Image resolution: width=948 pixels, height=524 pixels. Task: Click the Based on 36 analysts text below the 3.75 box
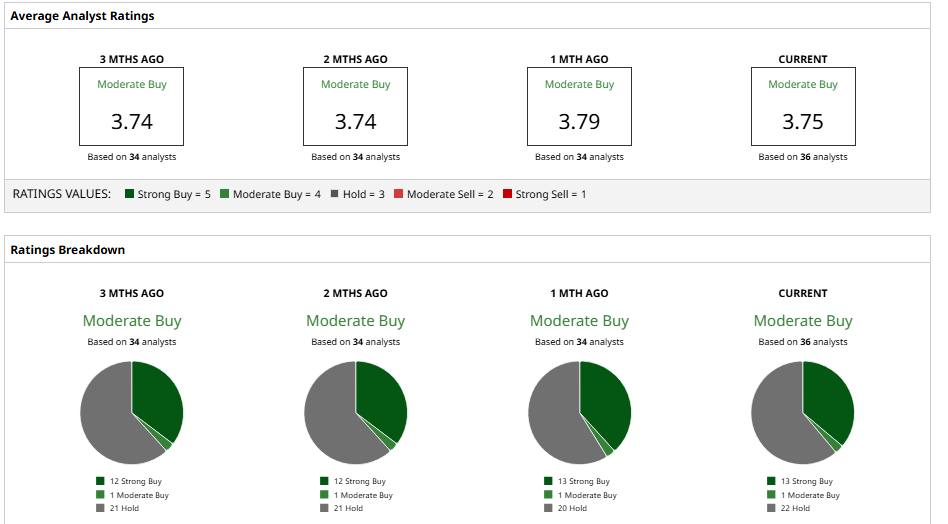tap(803, 157)
